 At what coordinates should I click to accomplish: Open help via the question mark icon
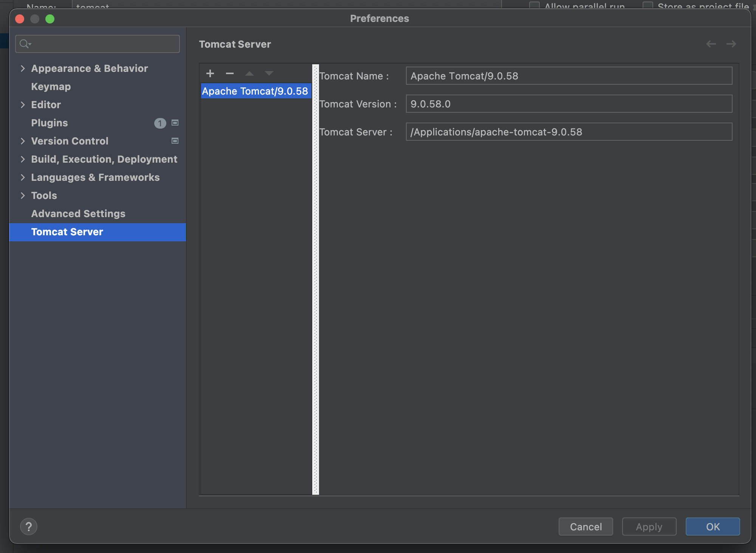pyautogui.click(x=29, y=526)
